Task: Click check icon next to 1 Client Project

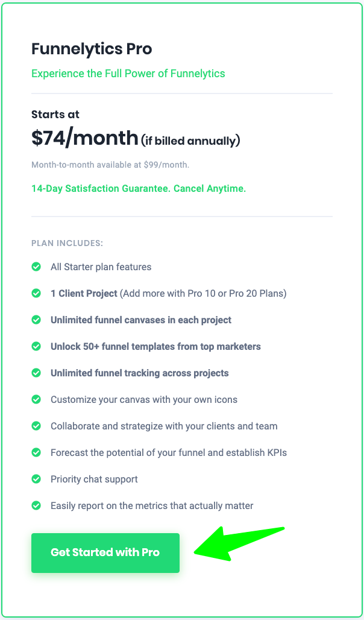Action: 36,293
